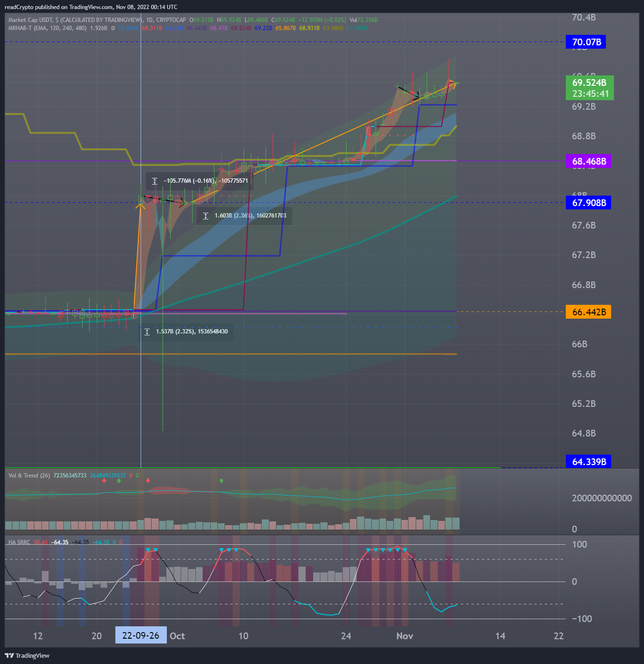The width and height of the screenshot is (644, 664).
Task: Click the 70.4B tick on price axis
Action: (584, 18)
